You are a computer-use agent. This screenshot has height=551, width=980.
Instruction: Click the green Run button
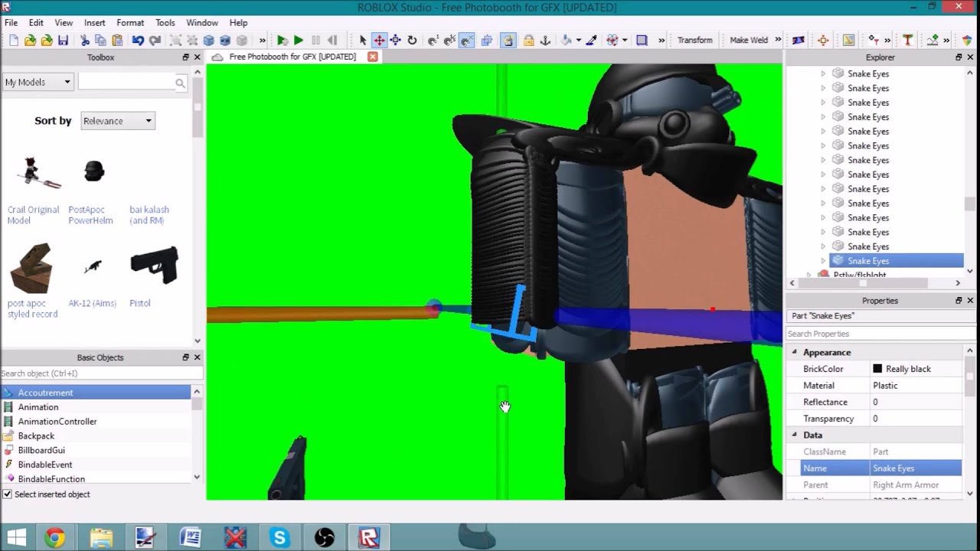point(299,41)
